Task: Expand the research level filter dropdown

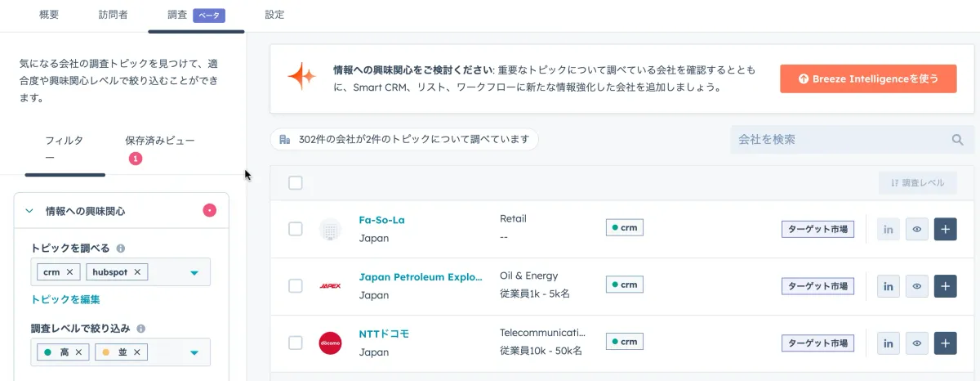Action: pyautogui.click(x=194, y=353)
